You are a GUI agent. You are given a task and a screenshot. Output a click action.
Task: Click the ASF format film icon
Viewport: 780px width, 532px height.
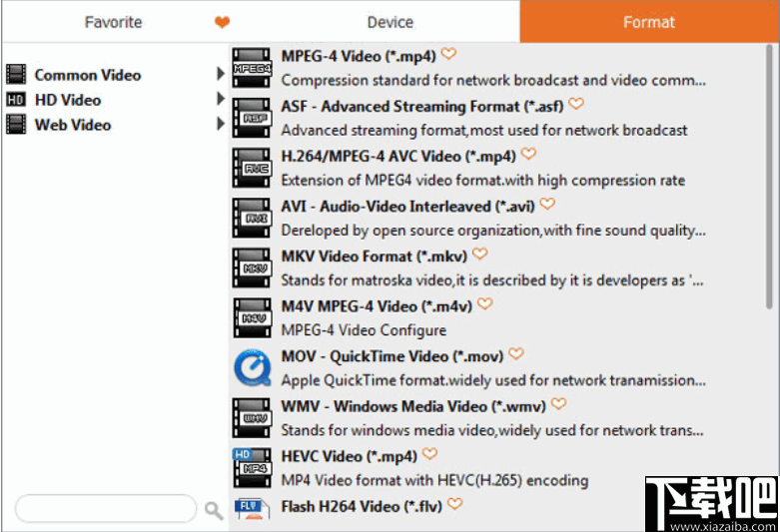[x=253, y=118]
